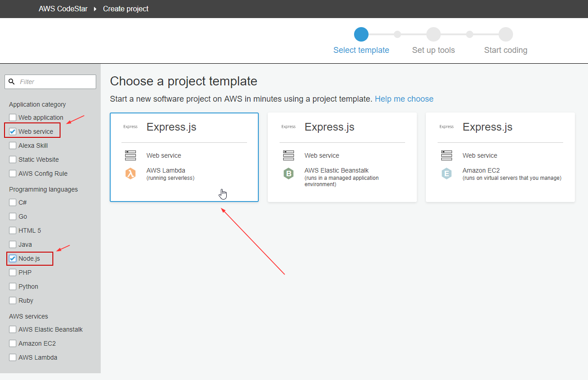This screenshot has width=588, height=380.
Task: Click the Amazon EC2 hexagon icon
Action: (x=447, y=174)
